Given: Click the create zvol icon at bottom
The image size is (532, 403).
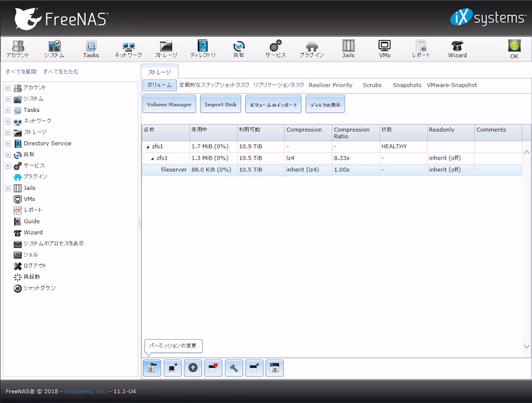Looking at the screenshot, I should pos(274,368).
